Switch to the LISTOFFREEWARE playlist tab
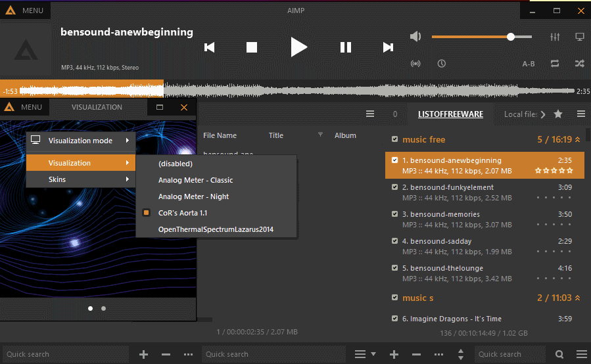The height and width of the screenshot is (364, 591). click(450, 114)
